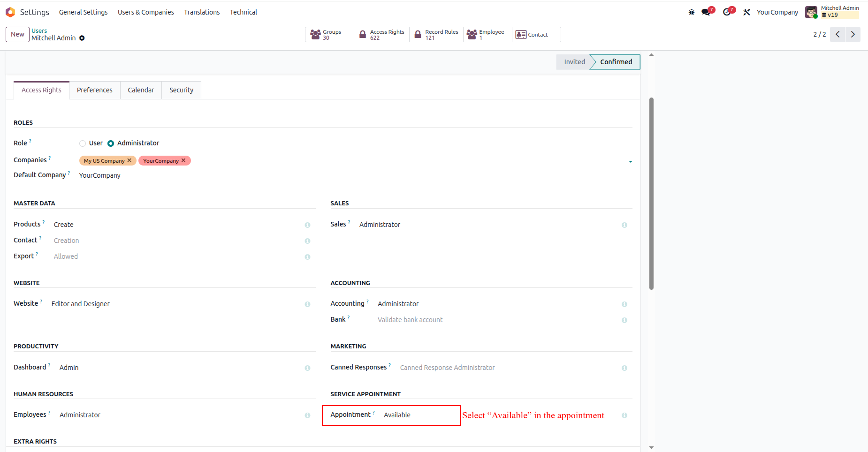Switch to the Calendar tab
This screenshot has width=868, height=452.
141,90
